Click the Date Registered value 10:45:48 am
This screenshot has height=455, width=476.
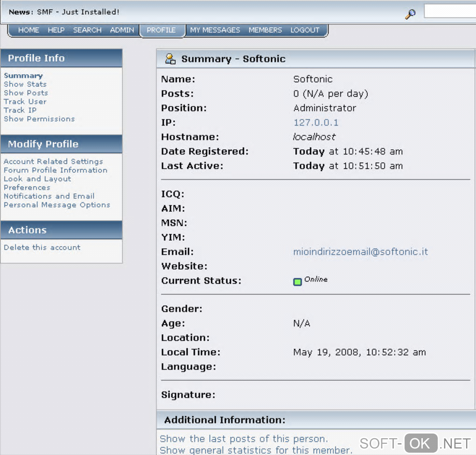point(348,152)
